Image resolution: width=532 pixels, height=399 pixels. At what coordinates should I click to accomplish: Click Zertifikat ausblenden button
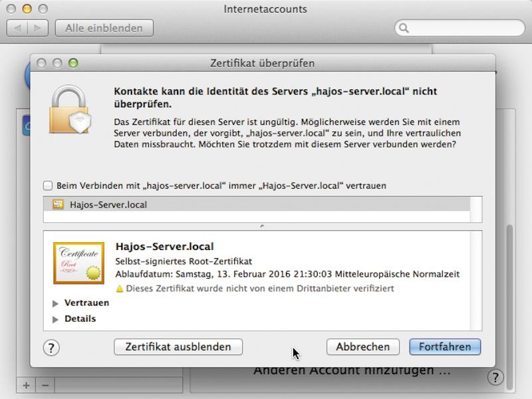click(x=178, y=346)
